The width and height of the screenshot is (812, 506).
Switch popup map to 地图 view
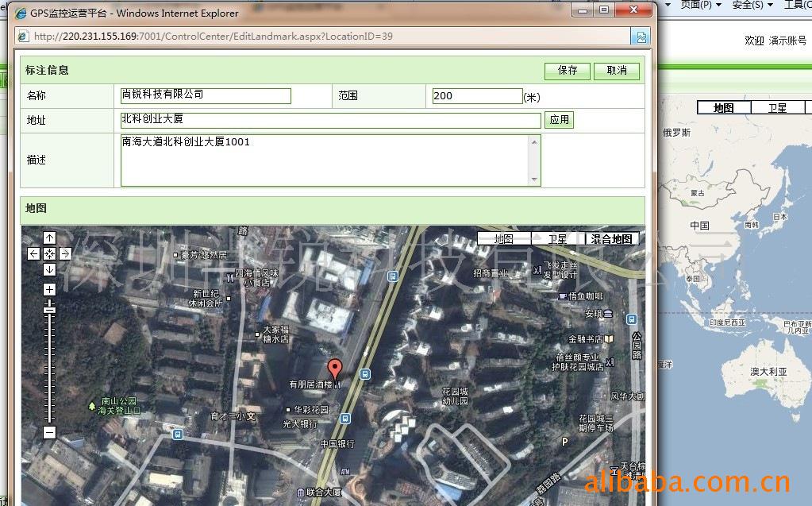point(504,238)
